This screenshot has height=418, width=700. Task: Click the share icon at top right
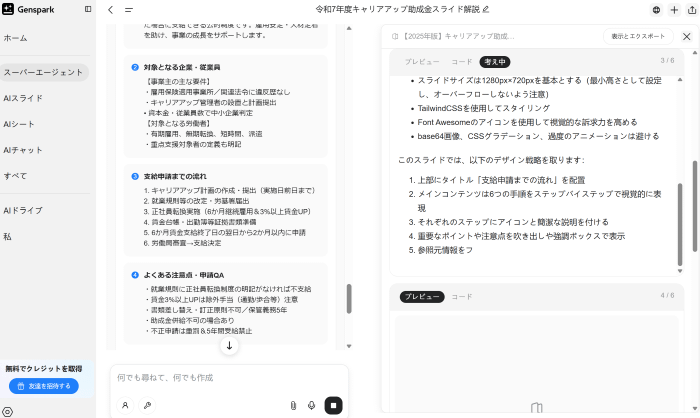click(x=690, y=10)
